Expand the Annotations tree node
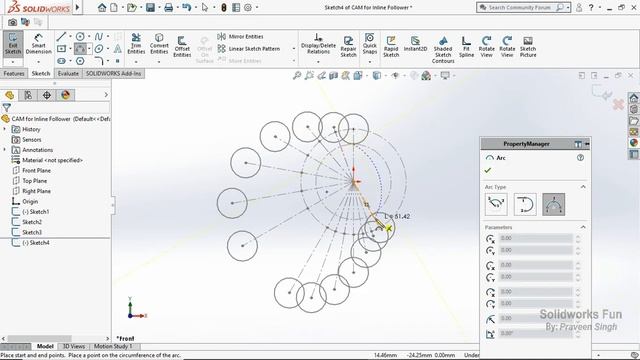The width and height of the screenshot is (640, 360). 4,150
